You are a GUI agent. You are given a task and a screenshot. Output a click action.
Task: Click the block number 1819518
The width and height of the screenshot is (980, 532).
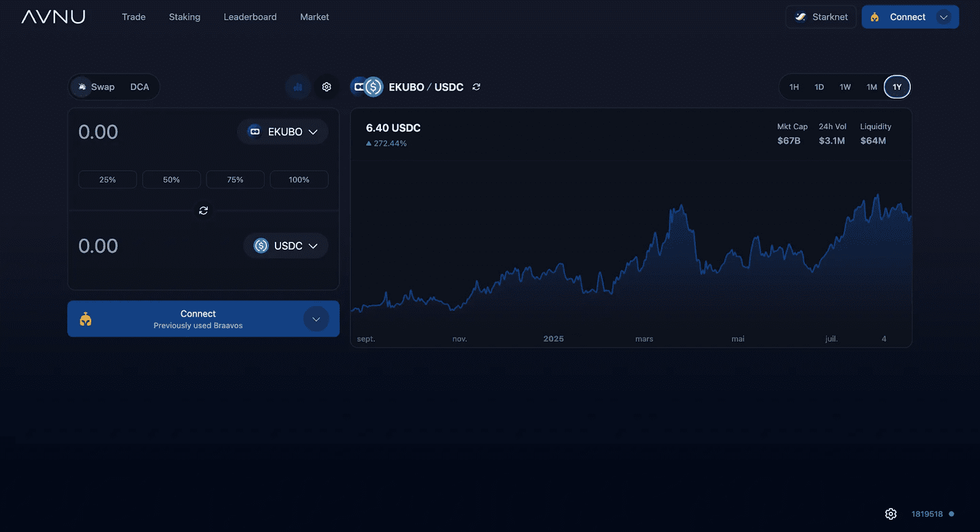pos(927,514)
